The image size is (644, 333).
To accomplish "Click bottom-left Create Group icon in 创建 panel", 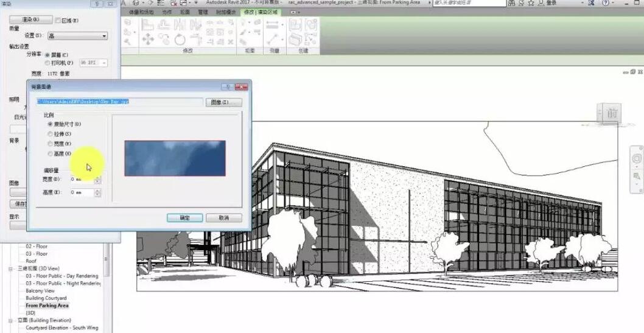I will tap(295, 40).
